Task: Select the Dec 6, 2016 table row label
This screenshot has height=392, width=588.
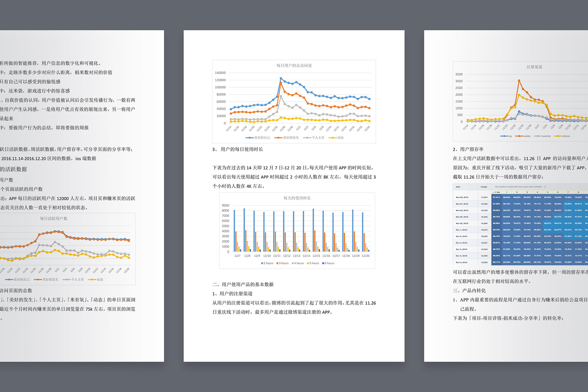Action: (461, 262)
